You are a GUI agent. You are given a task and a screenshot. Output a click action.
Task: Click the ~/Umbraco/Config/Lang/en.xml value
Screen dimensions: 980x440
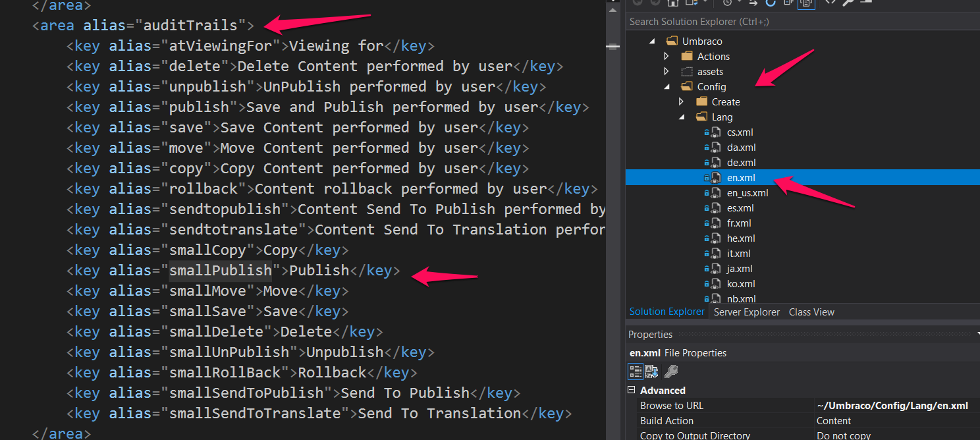coord(892,405)
